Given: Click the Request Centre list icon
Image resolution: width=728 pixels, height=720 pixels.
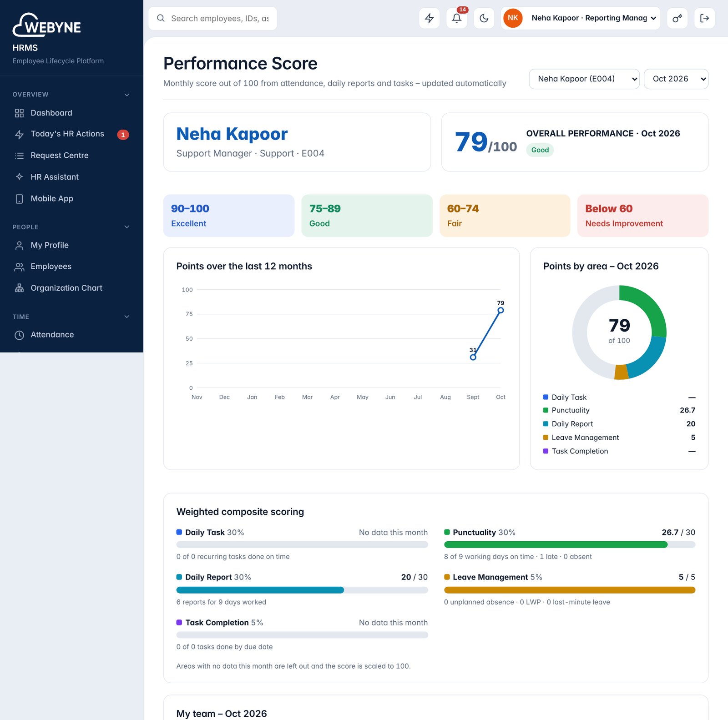Looking at the screenshot, I should click(19, 156).
